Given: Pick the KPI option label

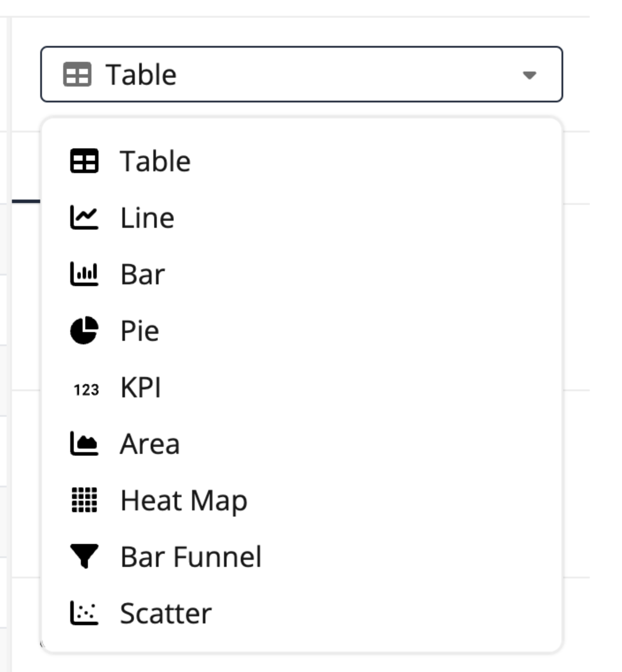Looking at the screenshot, I should pyautogui.click(x=140, y=387).
